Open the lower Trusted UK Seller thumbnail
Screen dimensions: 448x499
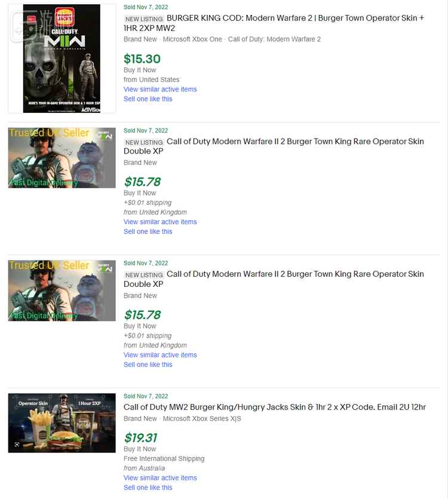62,290
